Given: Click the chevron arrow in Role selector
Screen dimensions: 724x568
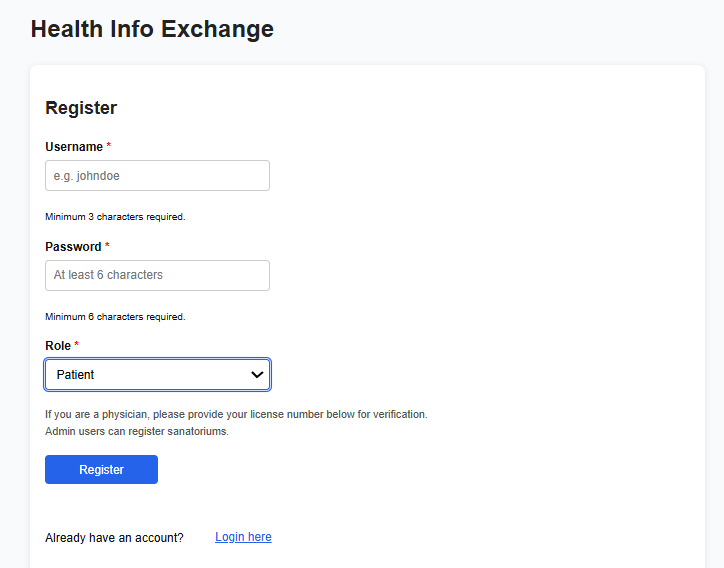Looking at the screenshot, I should [258, 375].
